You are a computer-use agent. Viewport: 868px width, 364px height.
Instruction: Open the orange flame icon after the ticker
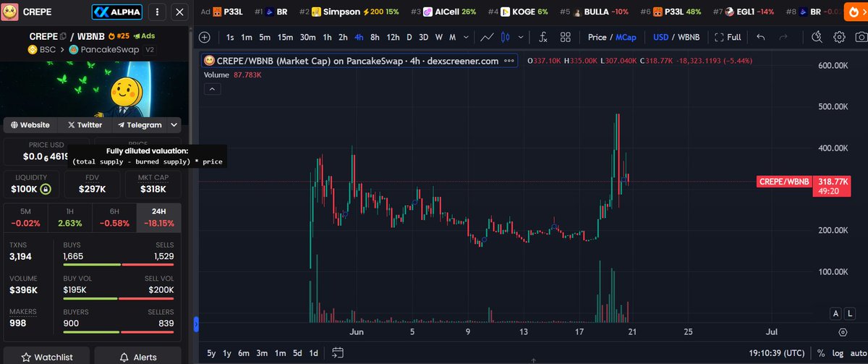(855, 12)
